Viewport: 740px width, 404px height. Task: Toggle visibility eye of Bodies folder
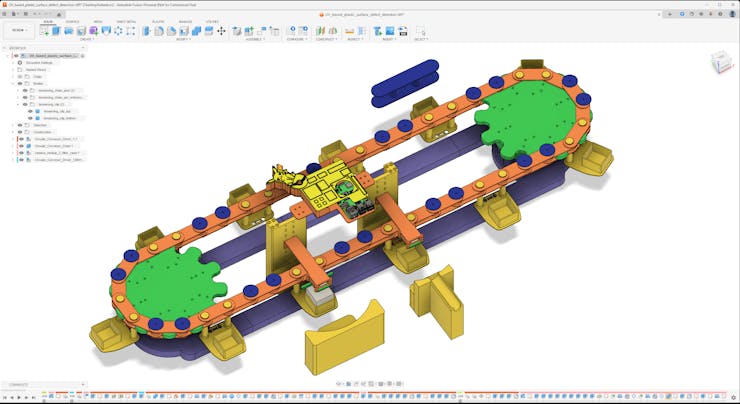point(19,83)
